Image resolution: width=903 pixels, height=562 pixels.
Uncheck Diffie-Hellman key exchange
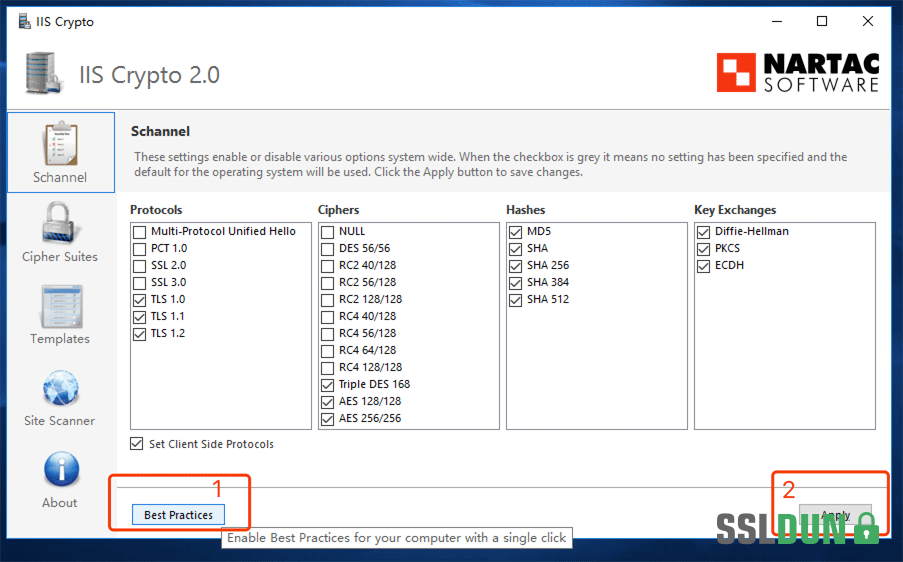pos(703,232)
